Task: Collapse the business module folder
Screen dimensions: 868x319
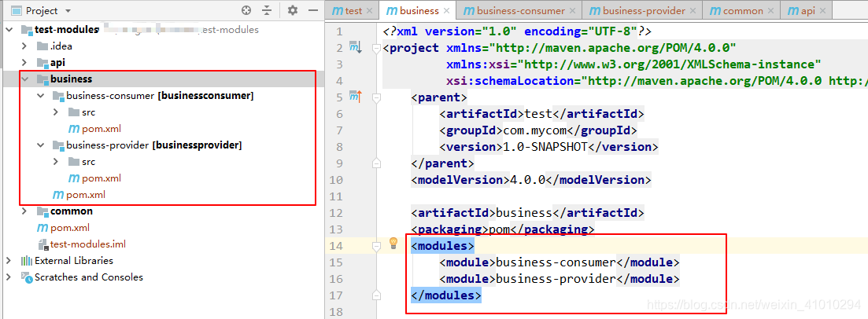Action: [x=24, y=79]
